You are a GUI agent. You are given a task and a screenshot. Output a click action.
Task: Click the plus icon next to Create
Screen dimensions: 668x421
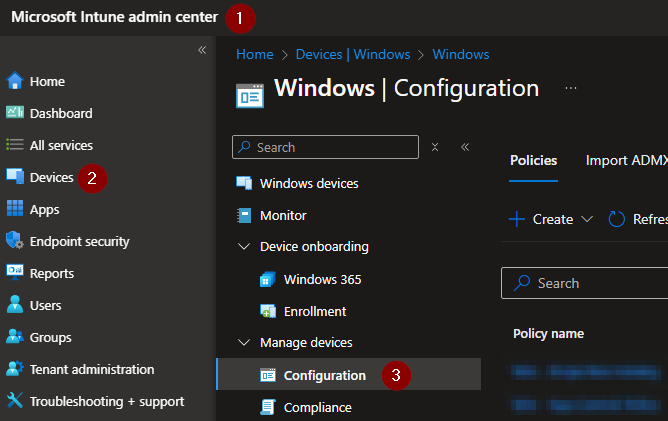tap(517, 219)
